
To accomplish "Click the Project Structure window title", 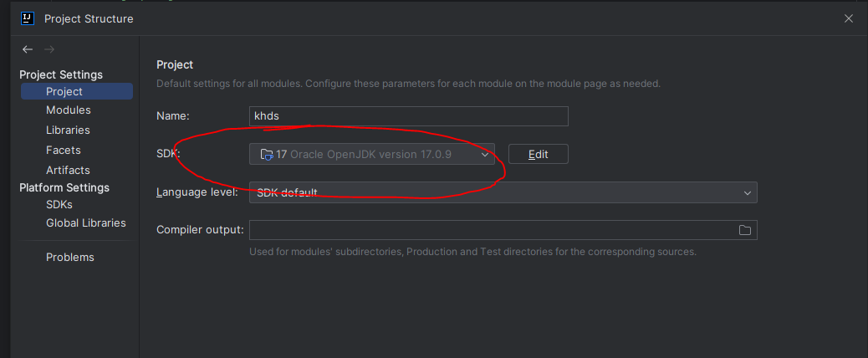I will [x=89, y=18].
